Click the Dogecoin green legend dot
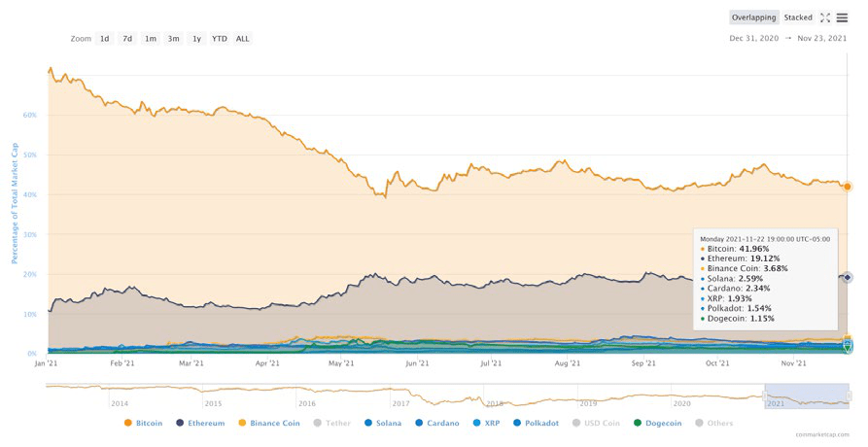The width and height of the screenshot is (868, 447). (x=638, y=423)
